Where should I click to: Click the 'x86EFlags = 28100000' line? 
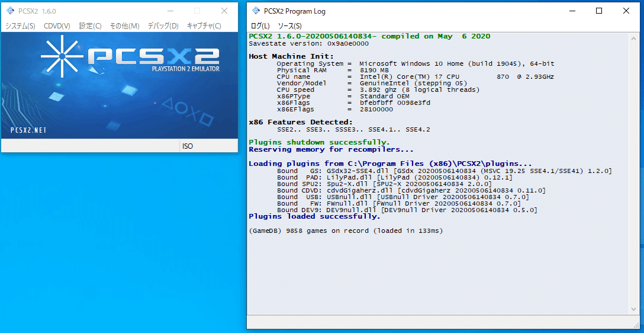click(x=335, y=110)
